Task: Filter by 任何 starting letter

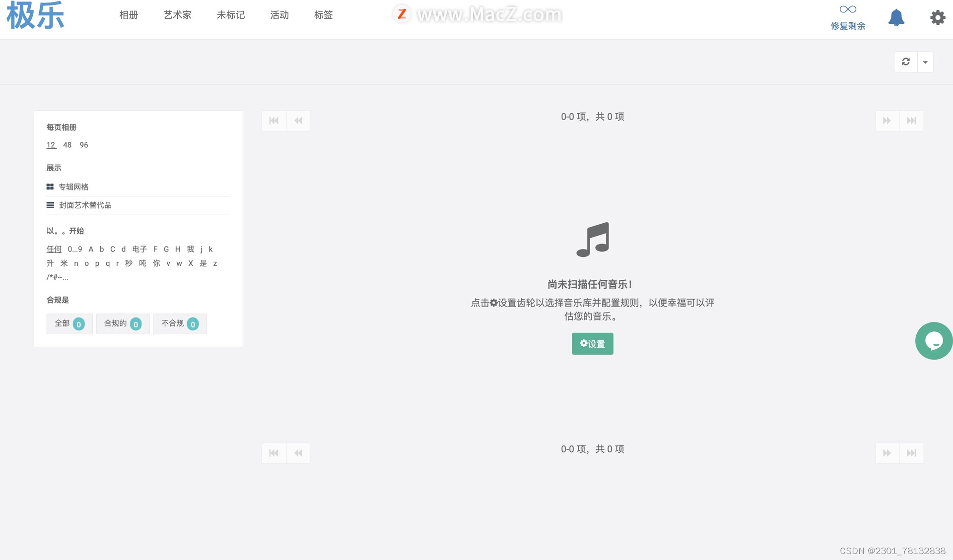Action: tap(54, 249)
